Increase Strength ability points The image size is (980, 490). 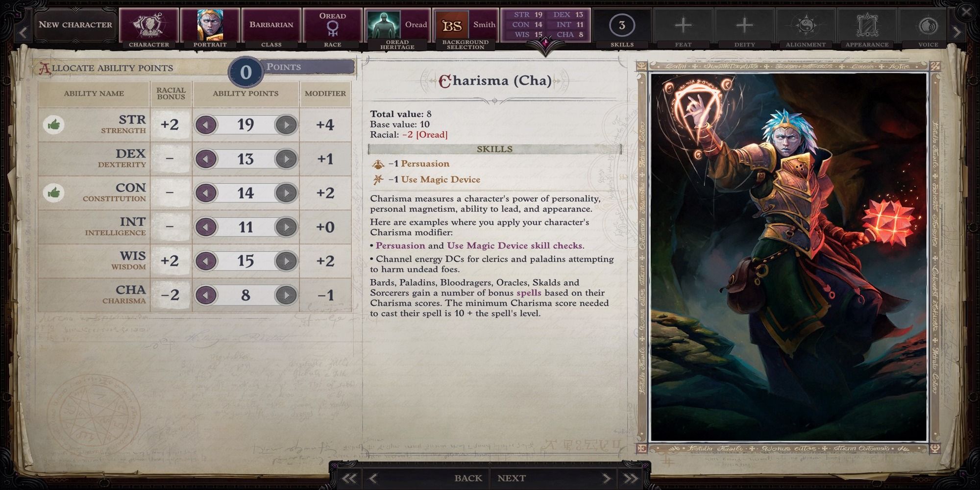pos(286,125)
